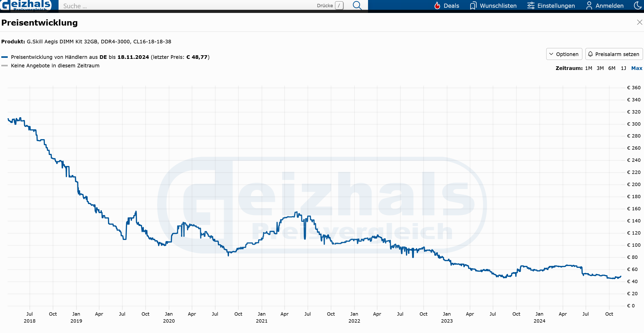Open Deals via the flame icon

point(437,5)
